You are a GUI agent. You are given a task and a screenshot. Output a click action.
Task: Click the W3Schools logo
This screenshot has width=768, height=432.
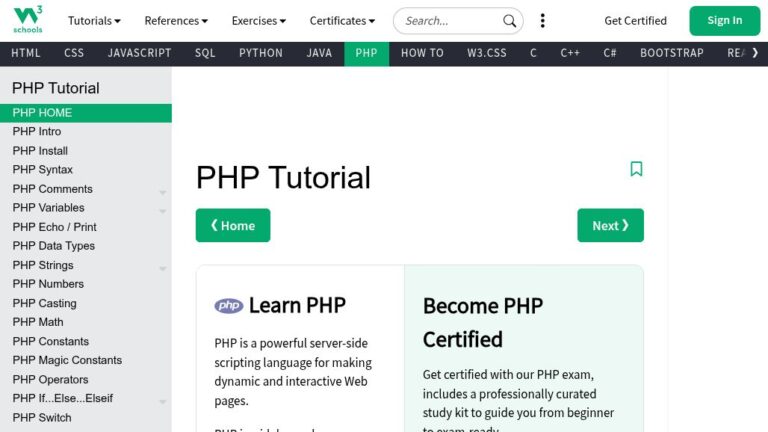pyautogui.click(x=28, y=20)
